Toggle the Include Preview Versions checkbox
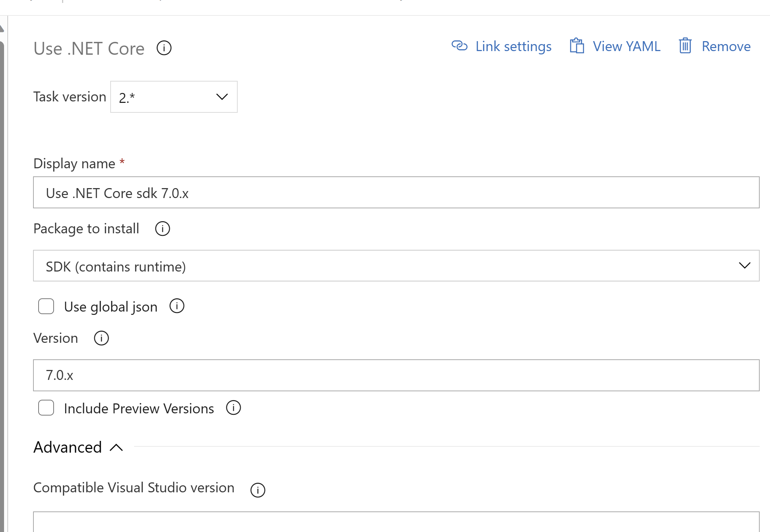770x532 pixels. (46, 409)
